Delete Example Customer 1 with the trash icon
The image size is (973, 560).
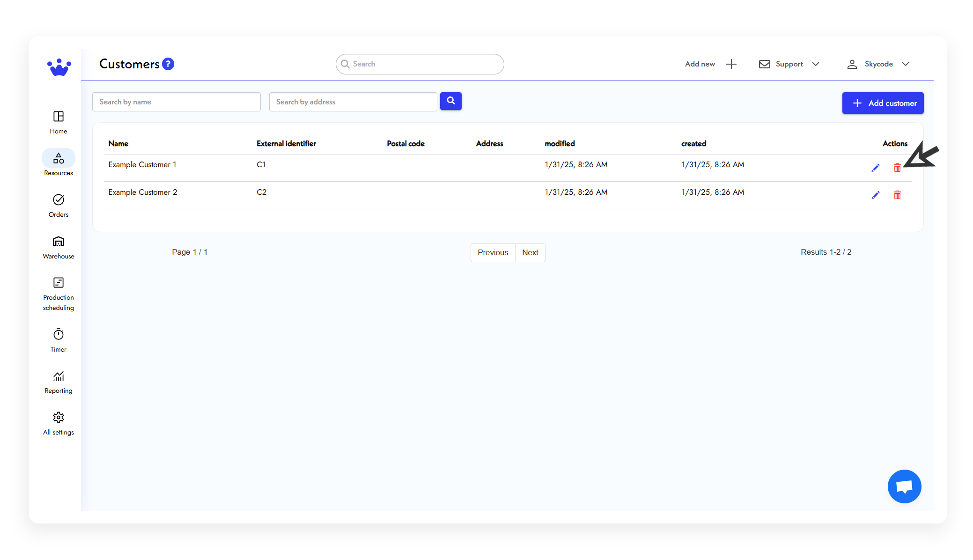point(897,168)
